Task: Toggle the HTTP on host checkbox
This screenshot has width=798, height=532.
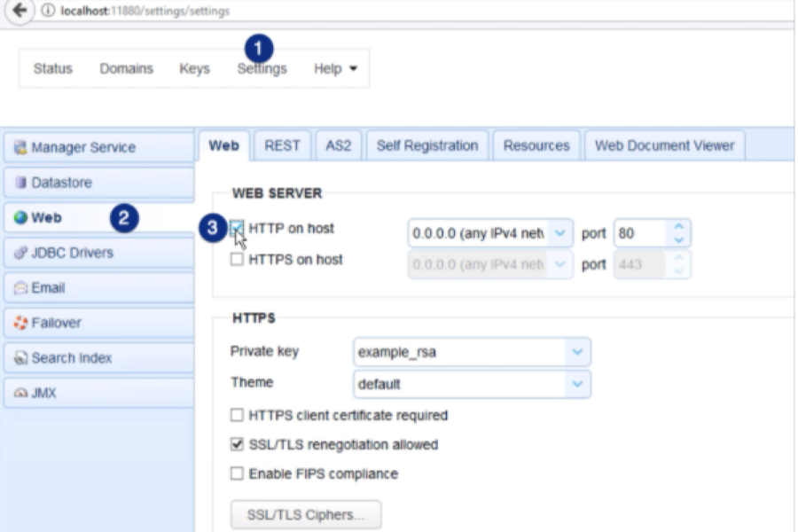Action: [237, 229]
